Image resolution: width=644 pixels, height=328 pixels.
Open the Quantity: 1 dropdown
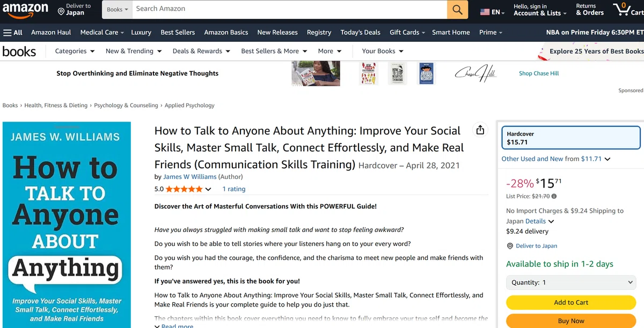click(571, 282)
